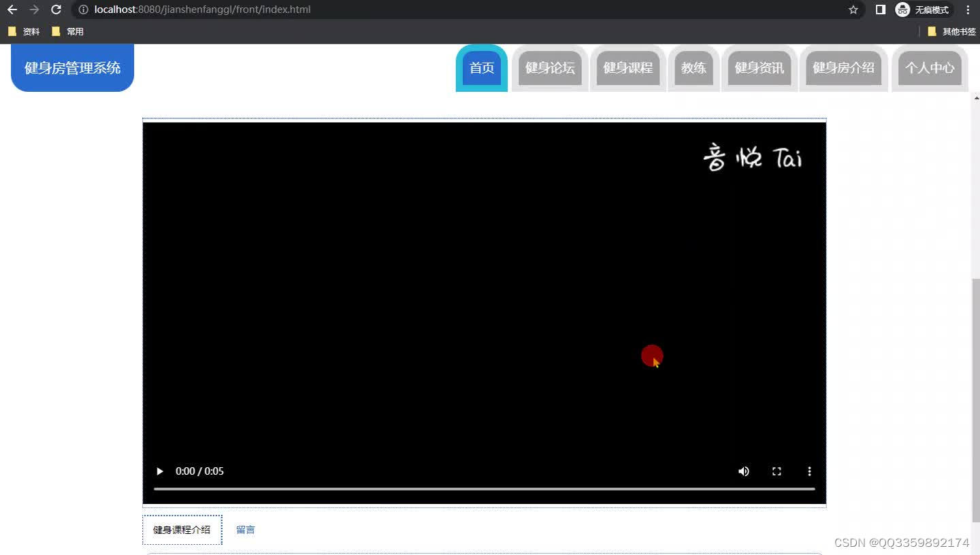Open the 健身房介绍 navigation tab

pos(844,68)
